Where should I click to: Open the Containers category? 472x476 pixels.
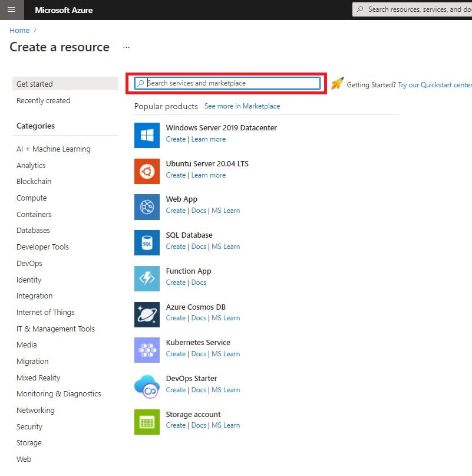tap(34, 214)
